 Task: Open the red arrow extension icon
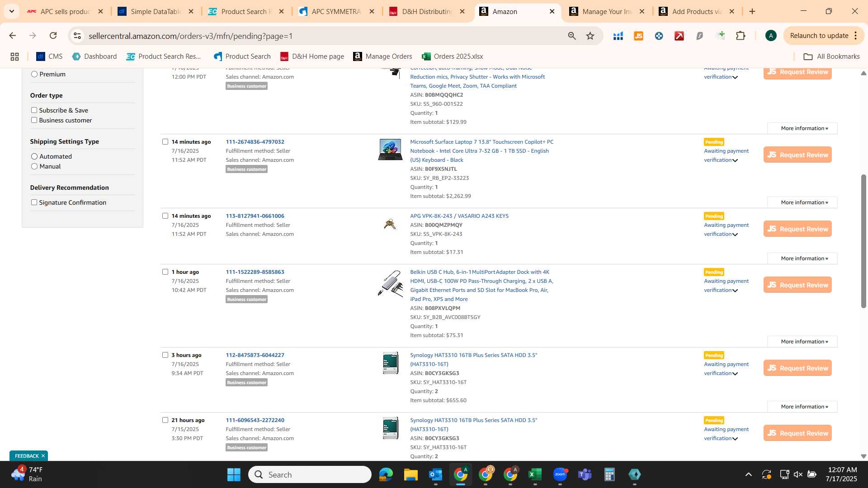[x=679, y=36]
